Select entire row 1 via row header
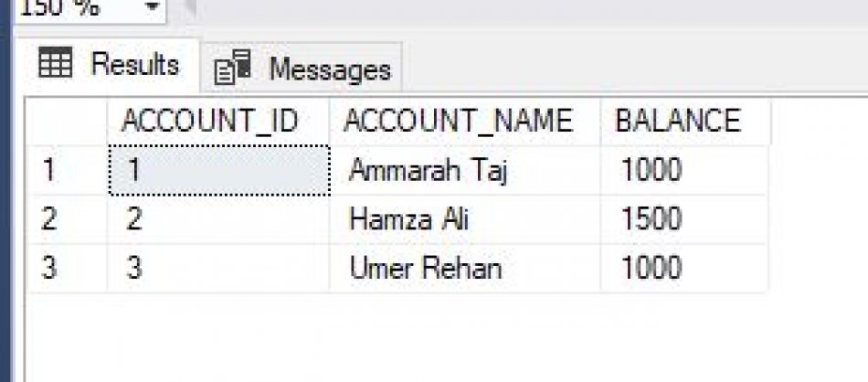The image size is (868, 382). (66, 170)
